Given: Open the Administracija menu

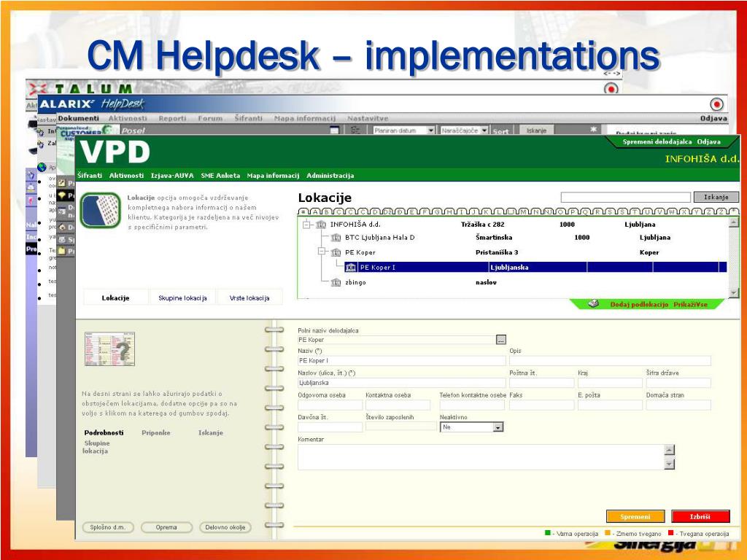Looking at the screenshot, I should tap(330, 175).
